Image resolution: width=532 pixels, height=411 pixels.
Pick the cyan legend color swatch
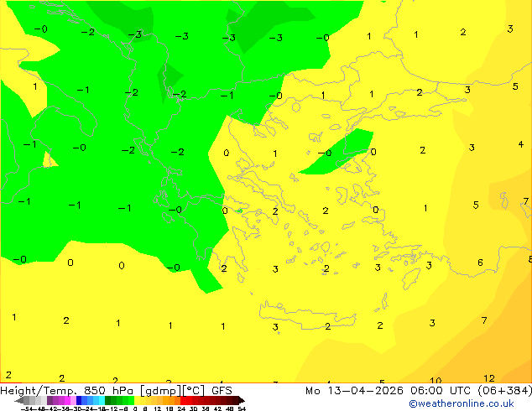coord(102,400)
